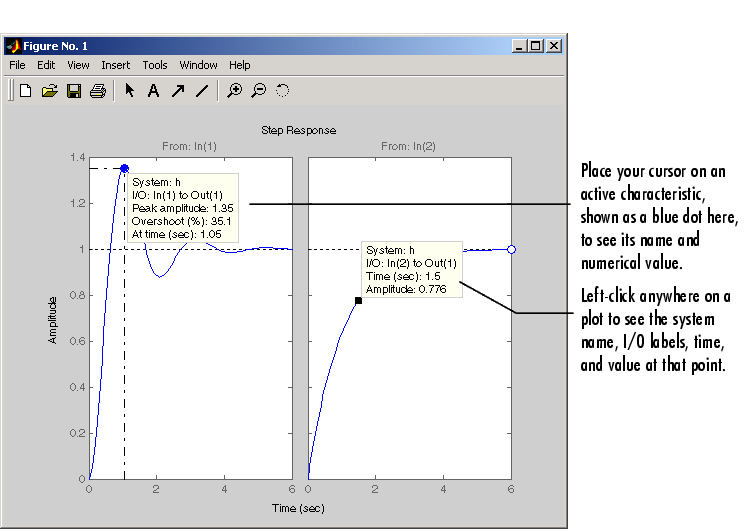Open the File menu
The width and height of the screenshot is (750, 531).
click(17, 65)
